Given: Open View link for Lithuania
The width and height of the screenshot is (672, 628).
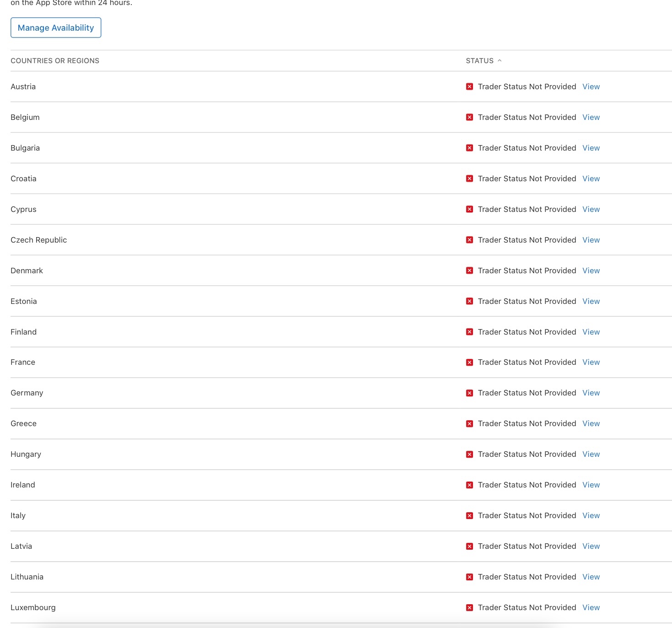Looking at the screenshot, I should 591,577.
